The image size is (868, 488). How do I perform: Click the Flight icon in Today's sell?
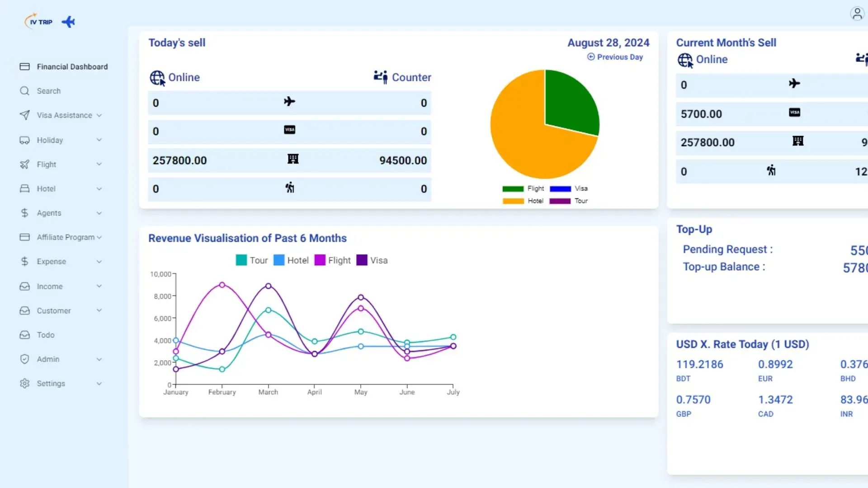point(290,101)
